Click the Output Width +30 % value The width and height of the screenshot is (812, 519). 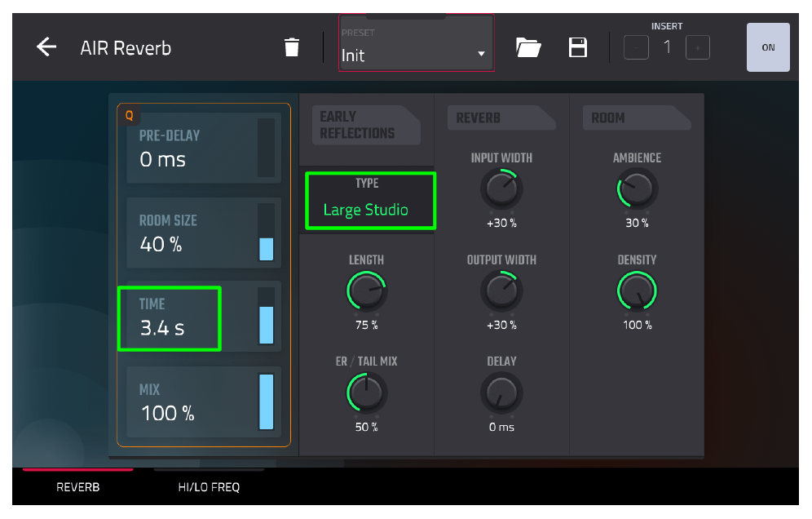click(501, 325)
